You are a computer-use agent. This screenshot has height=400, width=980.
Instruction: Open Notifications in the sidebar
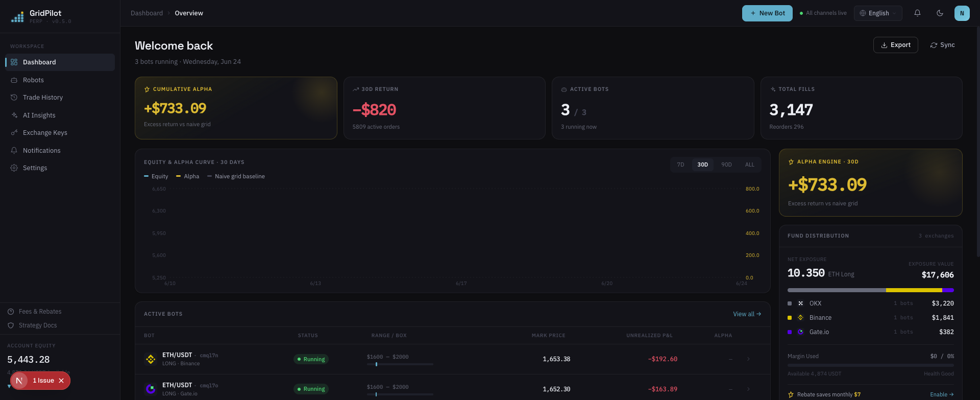(x=60, y=151)
